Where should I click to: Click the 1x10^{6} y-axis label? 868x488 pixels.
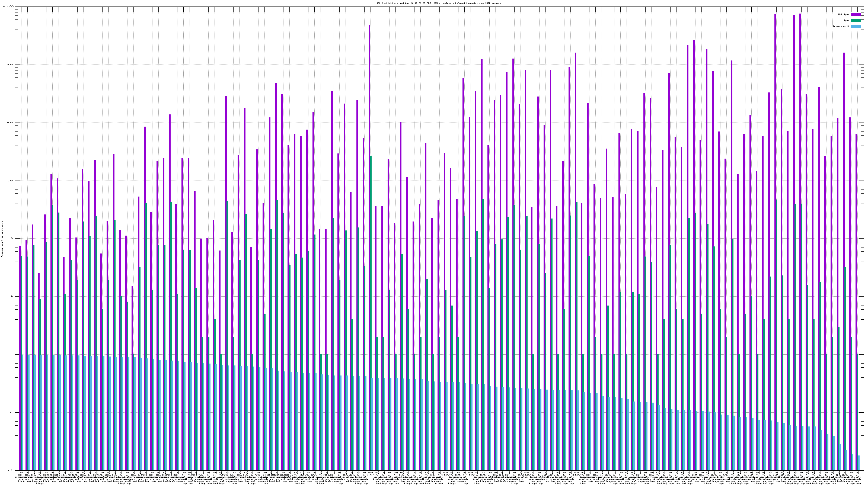pos(8,7)
